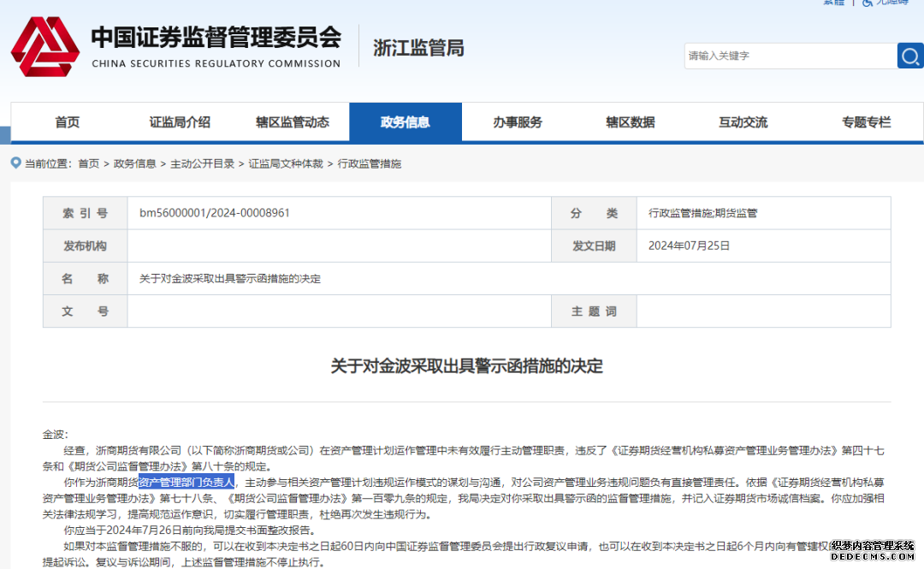This screenshot has width=924, height=569.
Task: Click the 名称 table label
Action: click(x=86, y=279)
